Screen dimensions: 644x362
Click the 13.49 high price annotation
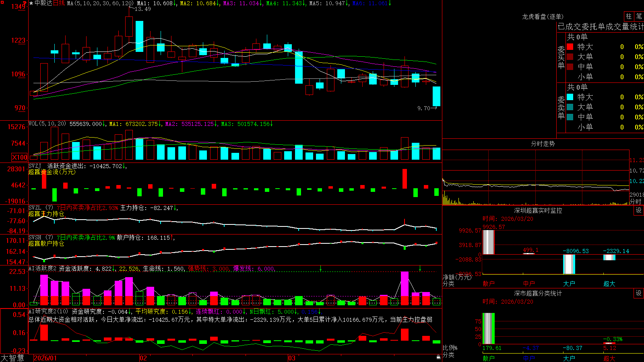coord(142,9)
